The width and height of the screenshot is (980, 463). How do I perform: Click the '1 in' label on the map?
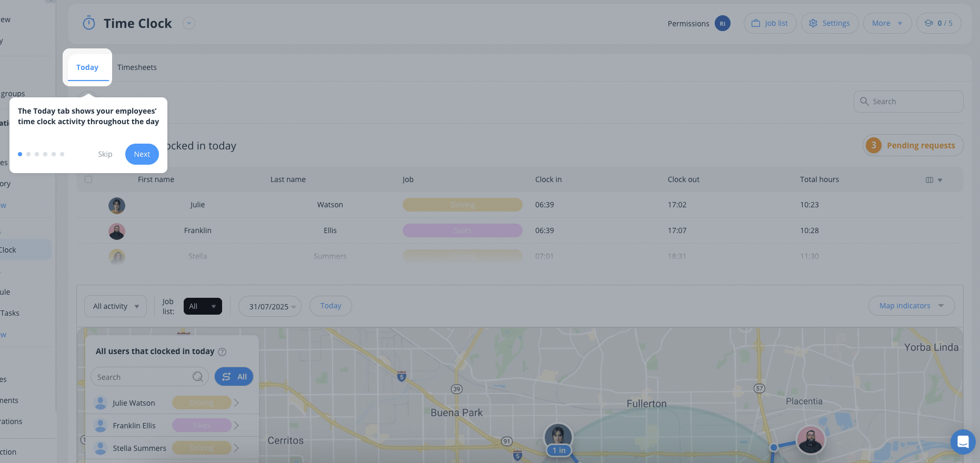[559, 450]
